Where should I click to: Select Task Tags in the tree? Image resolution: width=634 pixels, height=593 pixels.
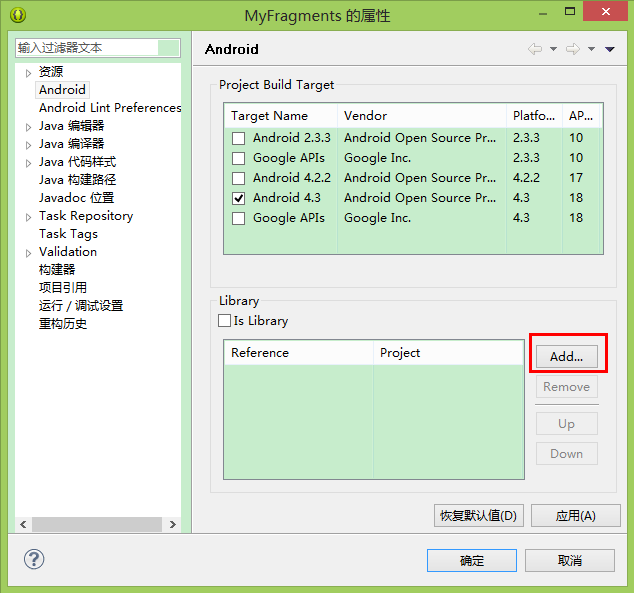68,234
